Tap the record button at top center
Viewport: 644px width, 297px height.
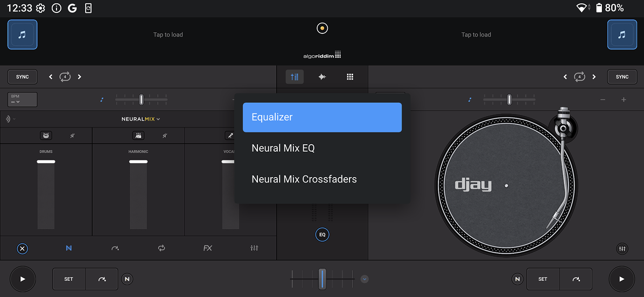click(323, 29)
